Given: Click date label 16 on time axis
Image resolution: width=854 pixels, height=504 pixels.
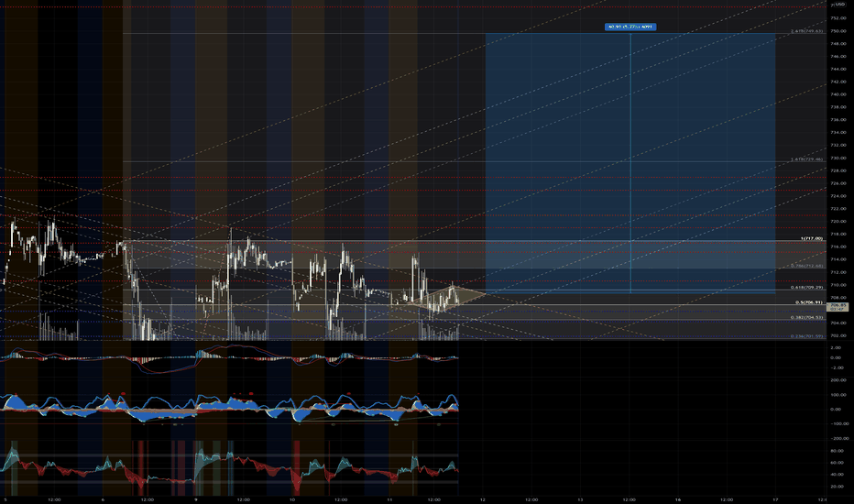Looking at the screenshot, I should (x=678, y=499).
